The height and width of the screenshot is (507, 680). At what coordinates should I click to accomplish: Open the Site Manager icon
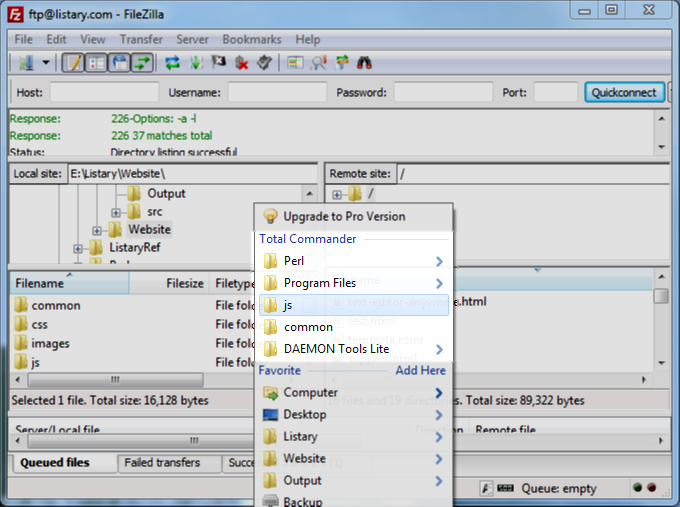pos(26,63)
